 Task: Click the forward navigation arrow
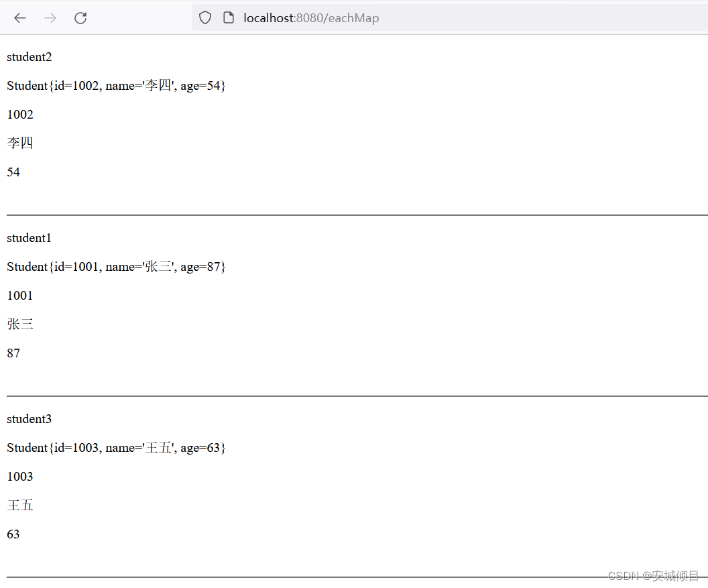[x=50, y=17]
